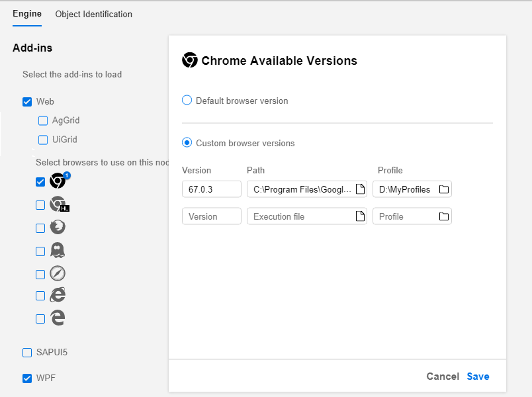Enable the SAPUI5 add-in checkbox
This screenshot has width=532, height=397.
(27, 352)
